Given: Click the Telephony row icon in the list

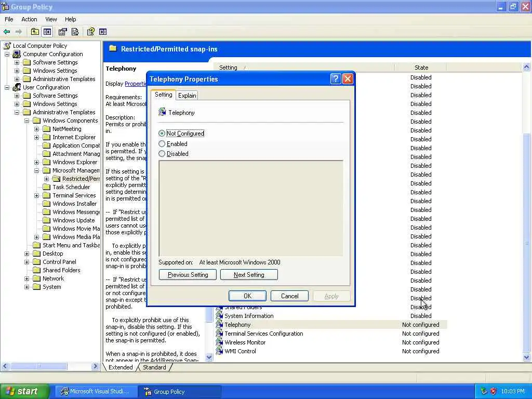Looking at the screenshot, I should pos(220,325).
